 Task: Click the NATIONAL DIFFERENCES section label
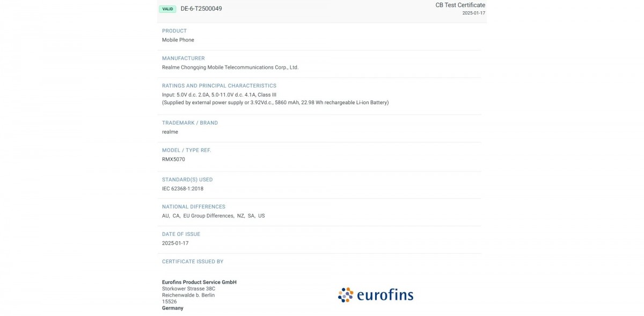pos(194,206)
